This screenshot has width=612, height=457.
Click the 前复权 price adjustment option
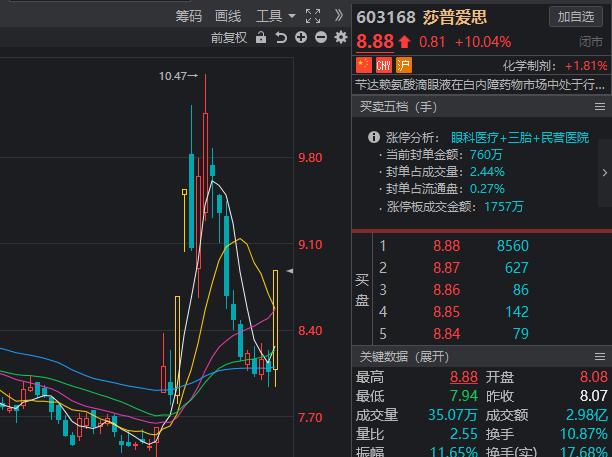[229, 38]
